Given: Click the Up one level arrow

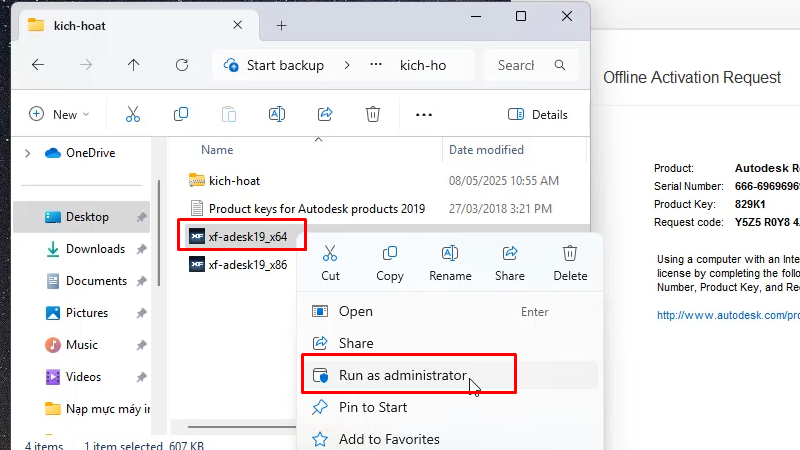Looking at the screenshot, I should [x=133, y=65].
